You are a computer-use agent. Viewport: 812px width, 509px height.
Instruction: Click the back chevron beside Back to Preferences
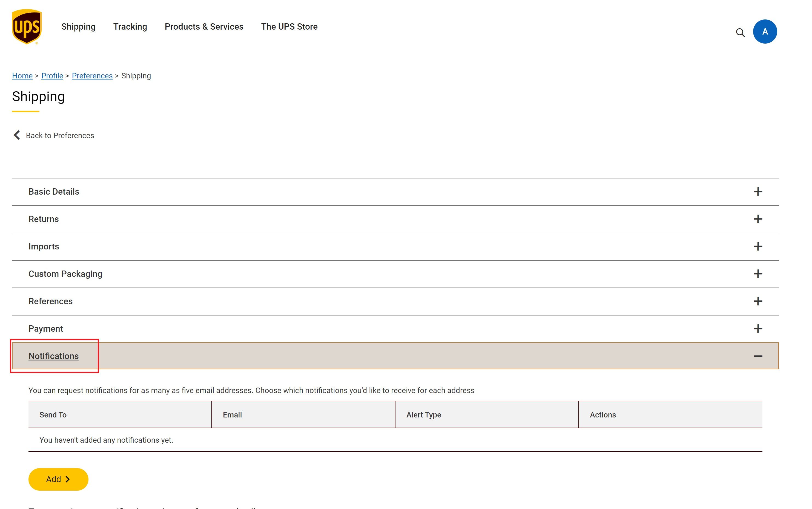(x=17, y=135)
